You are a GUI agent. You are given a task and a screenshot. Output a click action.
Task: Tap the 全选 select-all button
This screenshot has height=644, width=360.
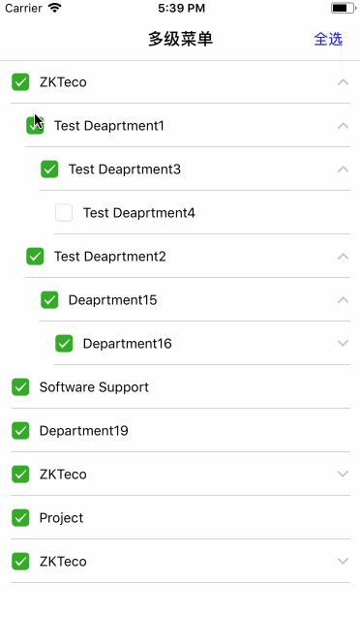tap(327, 39)
